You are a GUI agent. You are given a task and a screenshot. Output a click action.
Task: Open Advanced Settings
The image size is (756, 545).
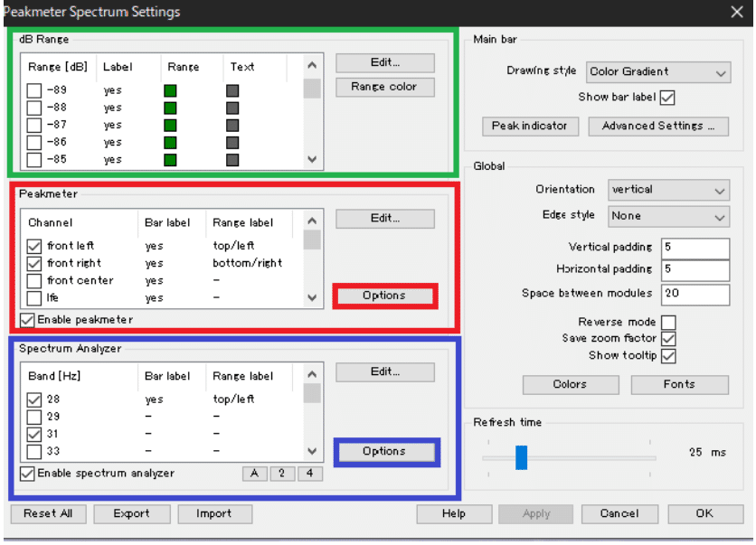click(658, 127)
